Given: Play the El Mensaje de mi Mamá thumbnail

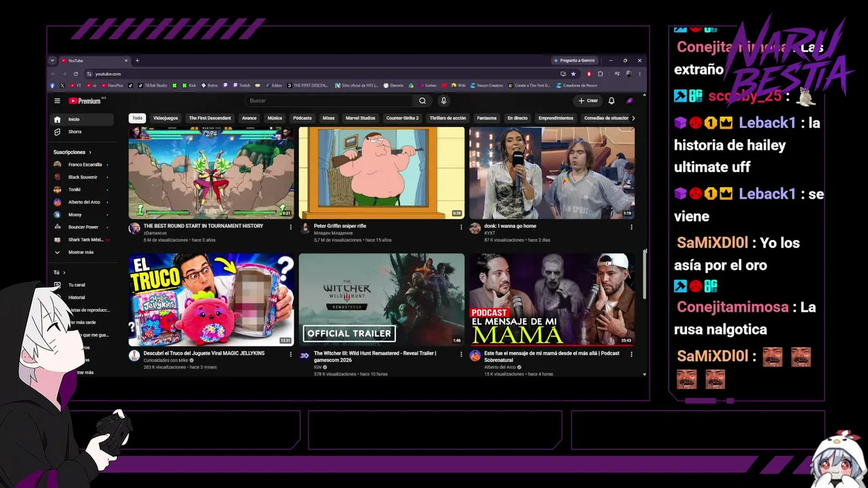Looking at the screenshot, I should click(x=552, y=300).
